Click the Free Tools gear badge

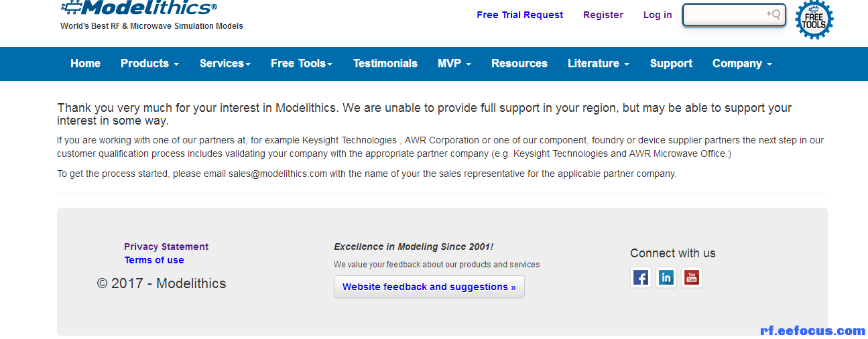pos(814,19)
